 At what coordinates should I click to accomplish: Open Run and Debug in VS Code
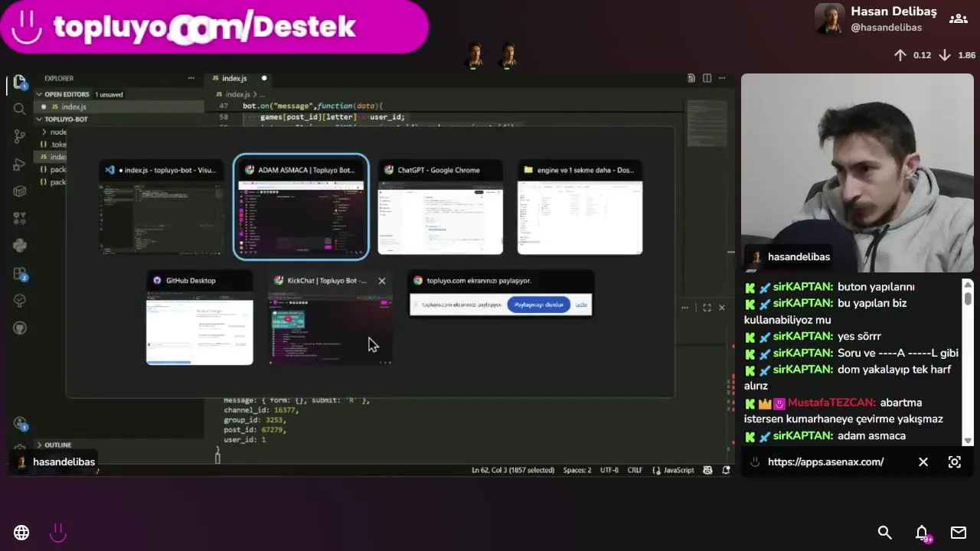pos(20,164)
